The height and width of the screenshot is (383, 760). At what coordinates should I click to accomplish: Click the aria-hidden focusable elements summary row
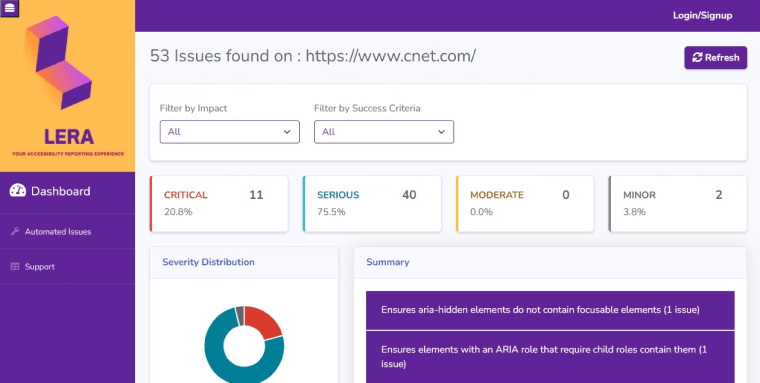(550, 310)
